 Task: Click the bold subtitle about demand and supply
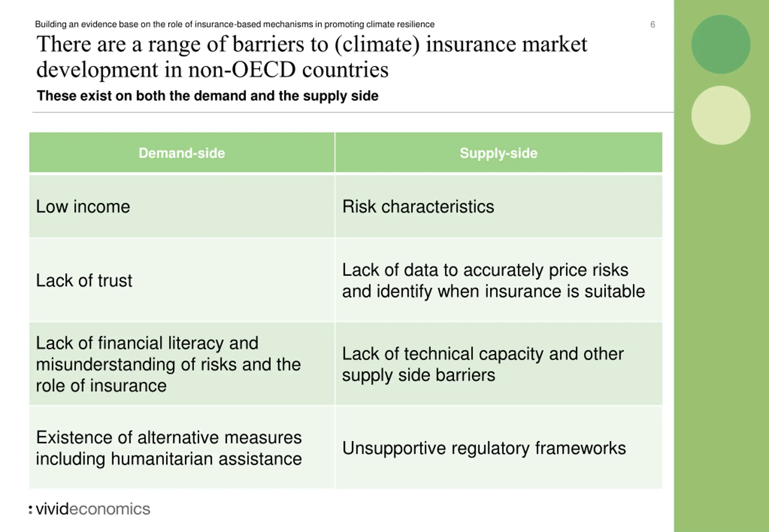208,96
